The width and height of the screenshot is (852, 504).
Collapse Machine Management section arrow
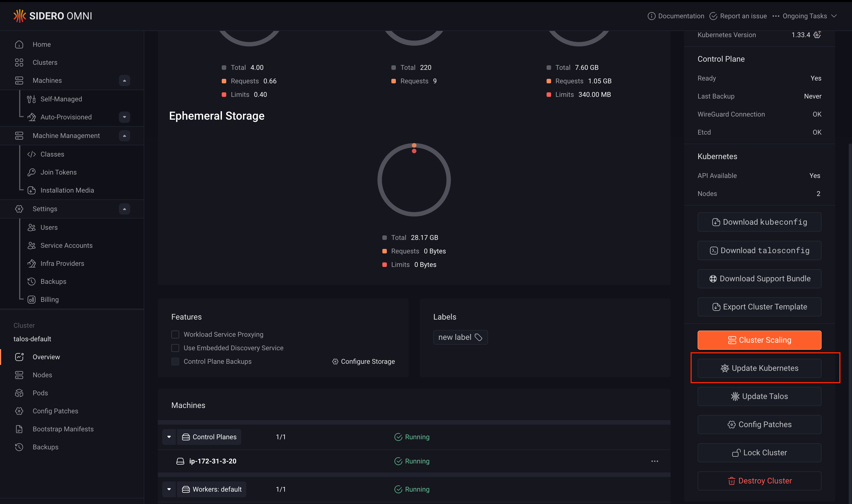(x=124, y=135)
